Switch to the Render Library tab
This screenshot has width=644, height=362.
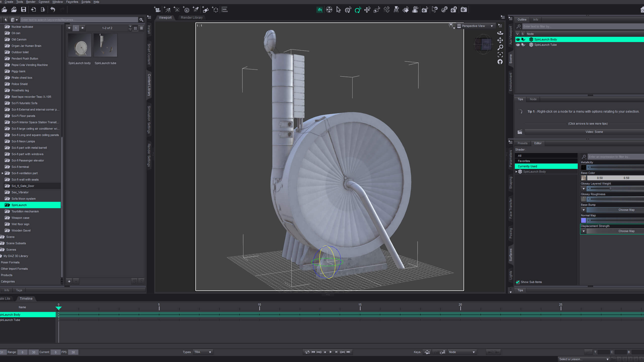tap(191, 18)
